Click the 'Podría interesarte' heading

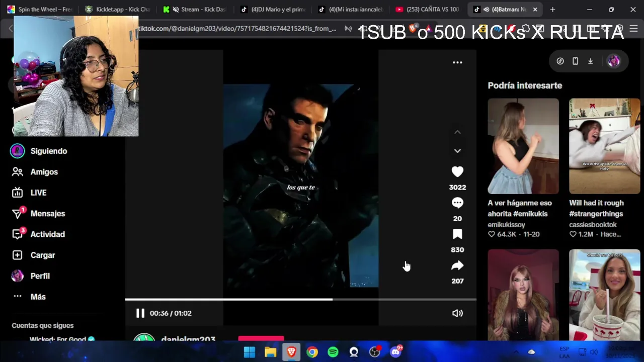[525, 85]
